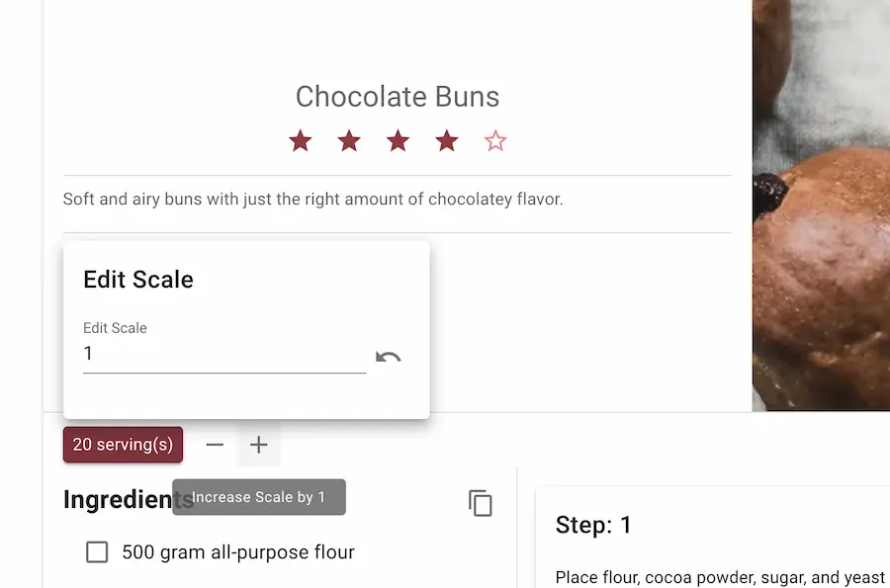Check the 500 gram all-purpose flour box
This screenshot has width=890, height=588.
(97, 551)
